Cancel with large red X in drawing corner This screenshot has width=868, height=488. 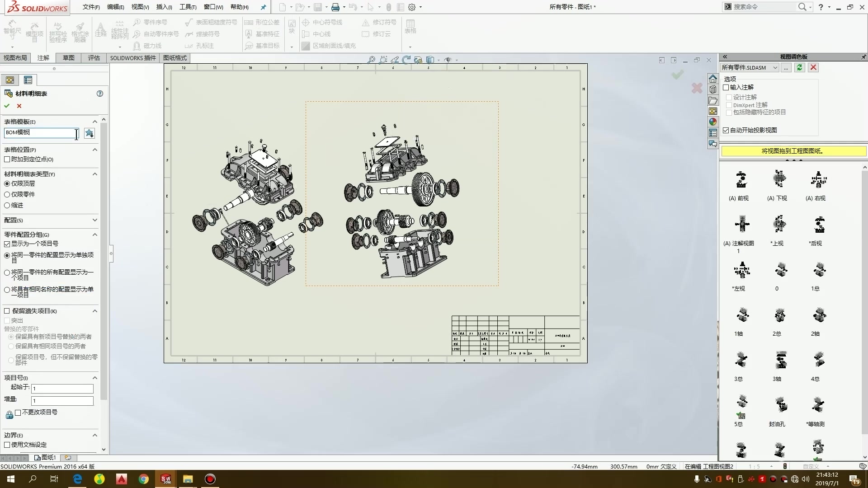(x=697, y=88)
